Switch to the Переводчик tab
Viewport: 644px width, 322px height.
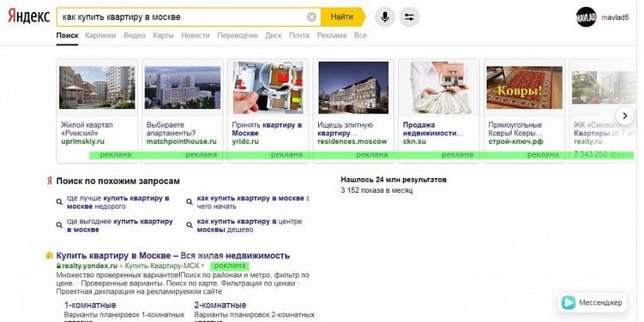[x=238, y=35]
